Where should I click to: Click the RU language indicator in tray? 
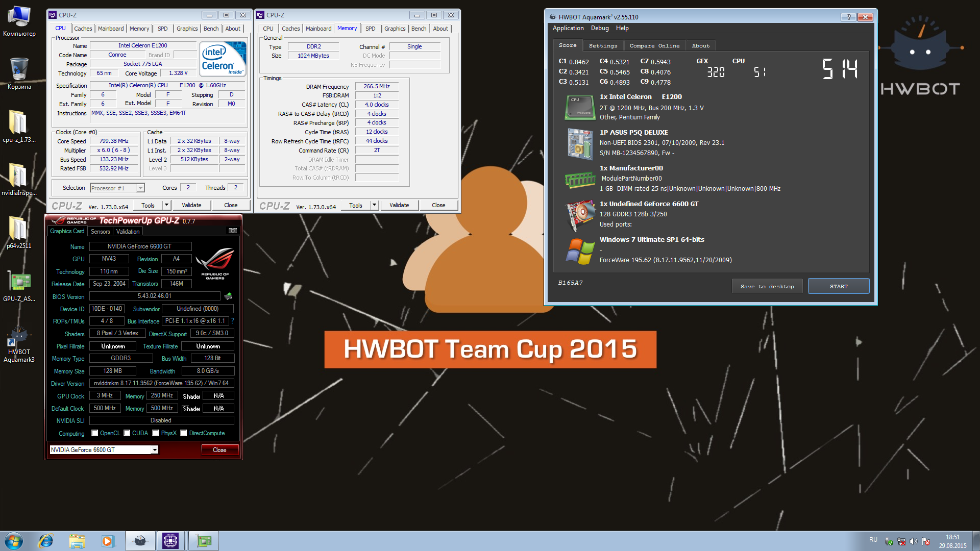(873, 540)
